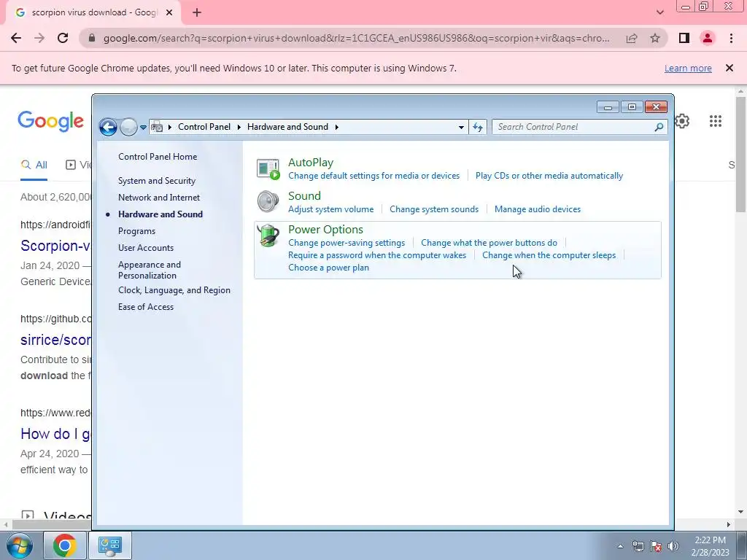Viewport: 747px width, 560px height.
Task: Click Change when the computer sleeps
Action: click(x=549, y=255)
